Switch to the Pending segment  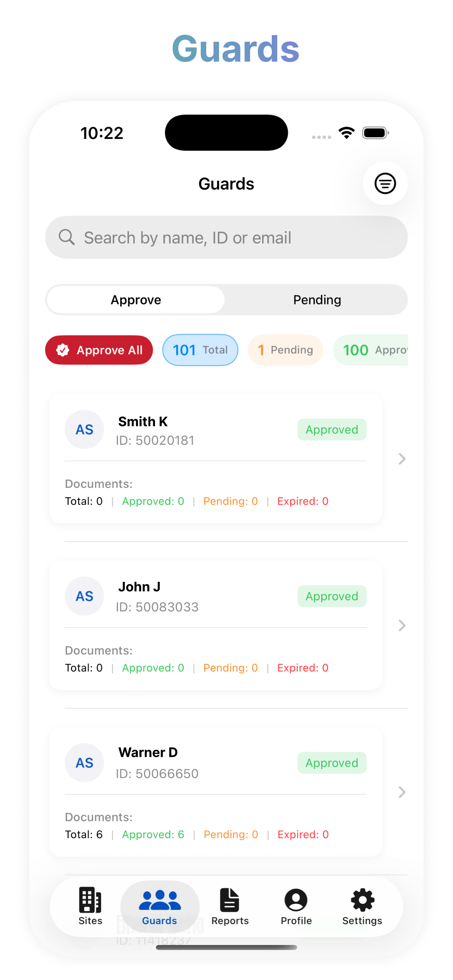(317, 300)
